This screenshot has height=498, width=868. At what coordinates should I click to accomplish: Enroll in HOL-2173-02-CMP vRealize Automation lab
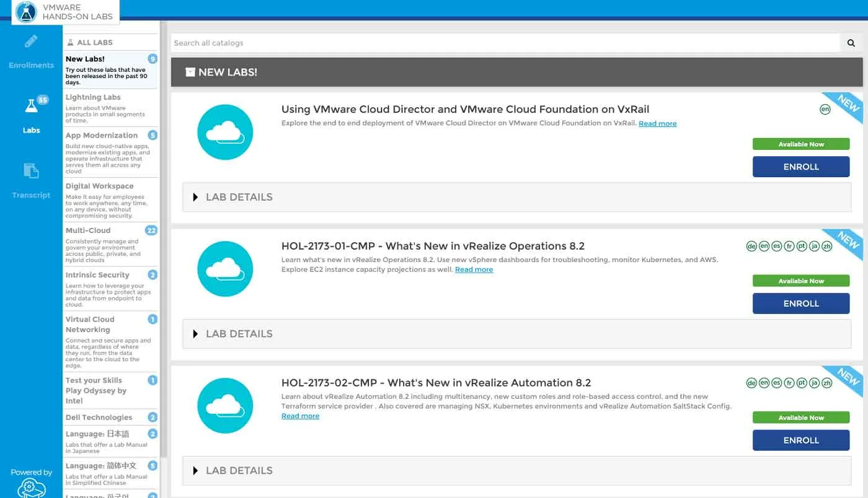point(801,440)
